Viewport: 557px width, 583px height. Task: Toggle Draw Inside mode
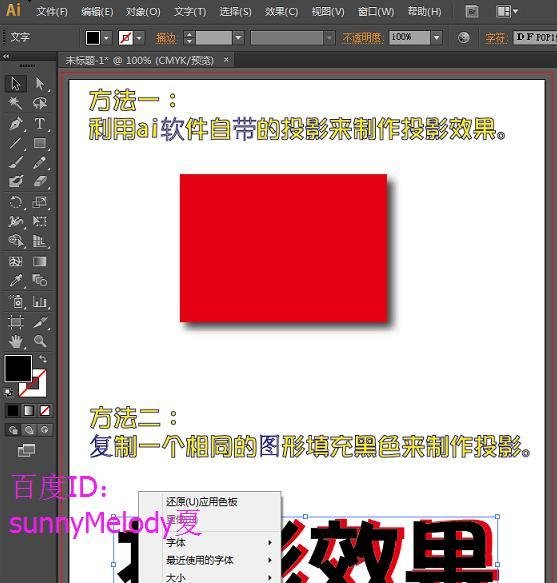click(45, 430)
